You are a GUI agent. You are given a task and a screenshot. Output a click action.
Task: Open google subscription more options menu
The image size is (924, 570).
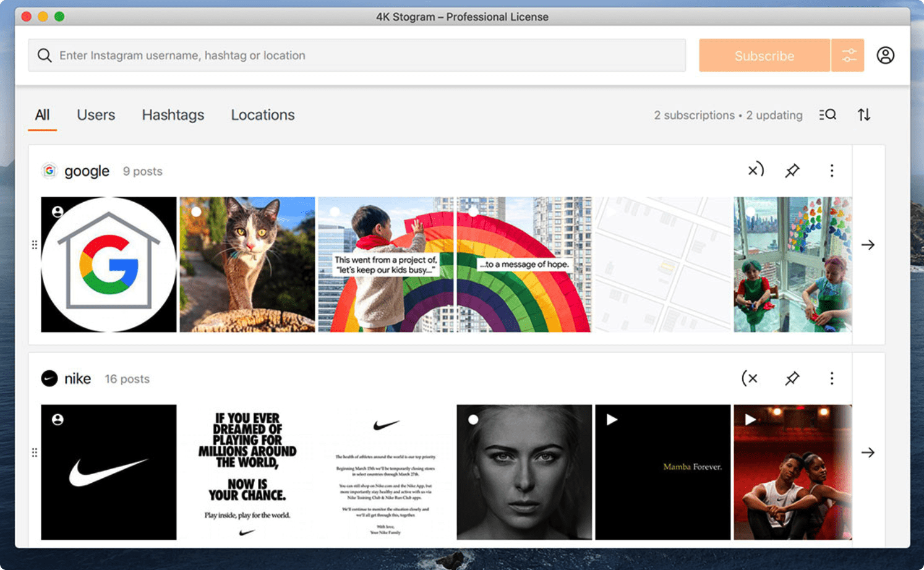[832, 171]
